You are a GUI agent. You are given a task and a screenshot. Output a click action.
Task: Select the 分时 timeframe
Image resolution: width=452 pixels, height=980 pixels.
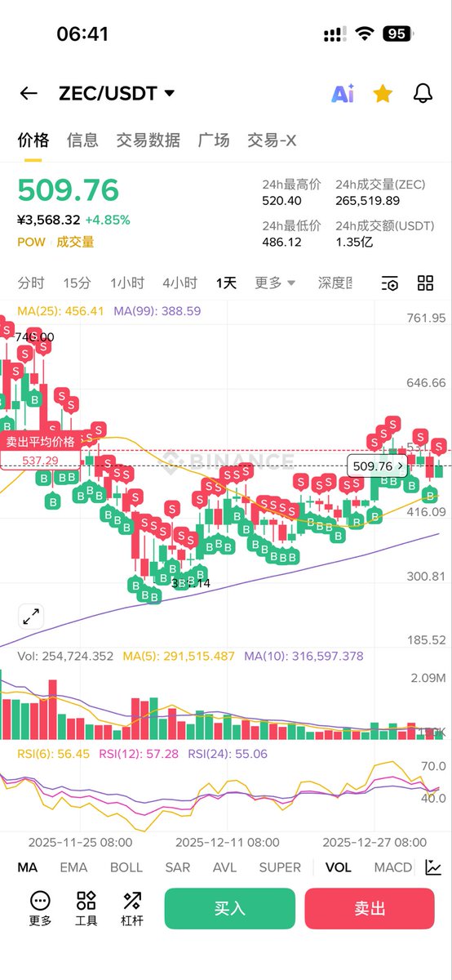[31, 283]
